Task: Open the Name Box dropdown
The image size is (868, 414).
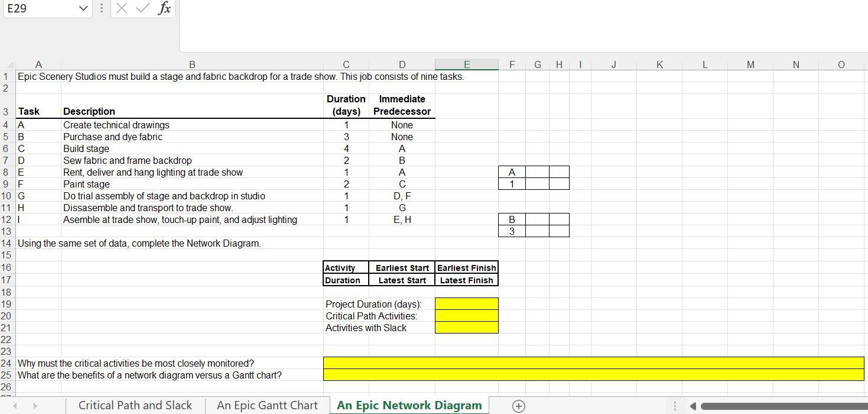Action: pos(82,9)
